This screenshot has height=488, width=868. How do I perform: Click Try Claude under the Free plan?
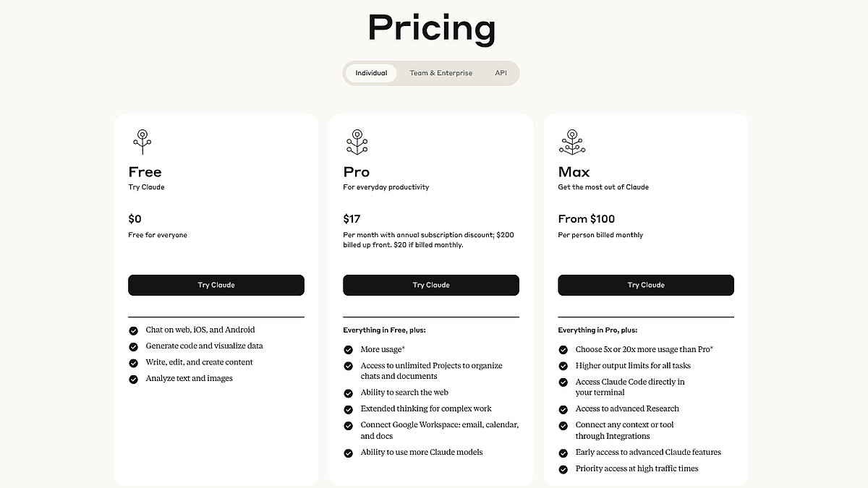click(x=216, y=285)
